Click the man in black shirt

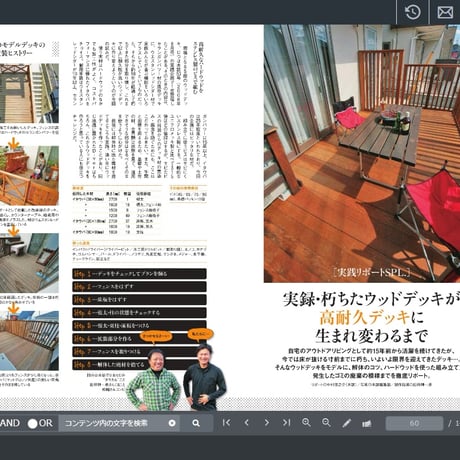click(x=204, y=377)
